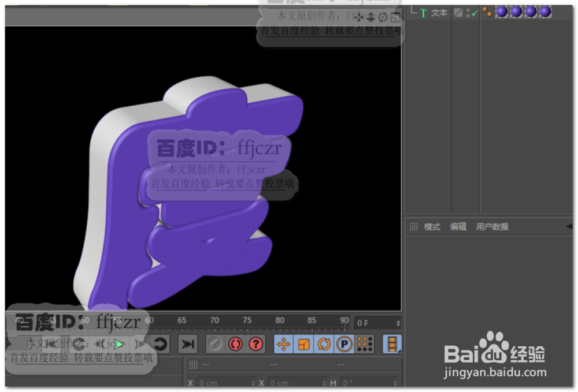Viewport: 578px width, 392px height.
Task: Toggle the green enable checkmark of 文本
Action: click(475, 13)
